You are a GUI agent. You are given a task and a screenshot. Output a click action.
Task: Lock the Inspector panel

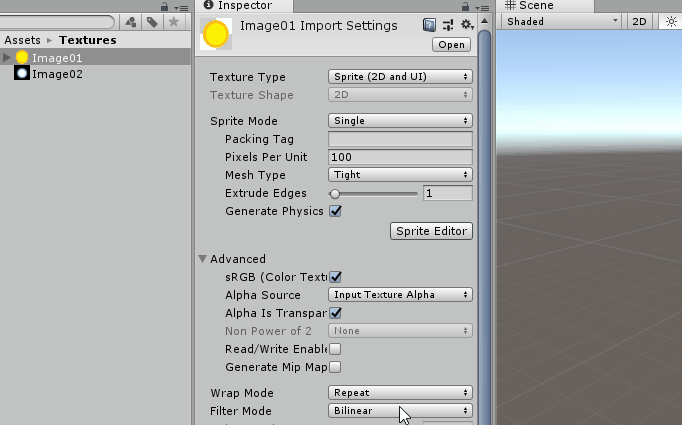(465, 7)
